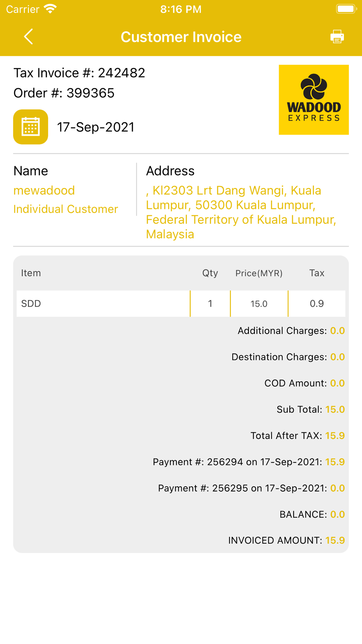Screen dimensions: 362x644
Task: Tap the Kuala Lumpur address text
Action: click(x=241, y=212)
